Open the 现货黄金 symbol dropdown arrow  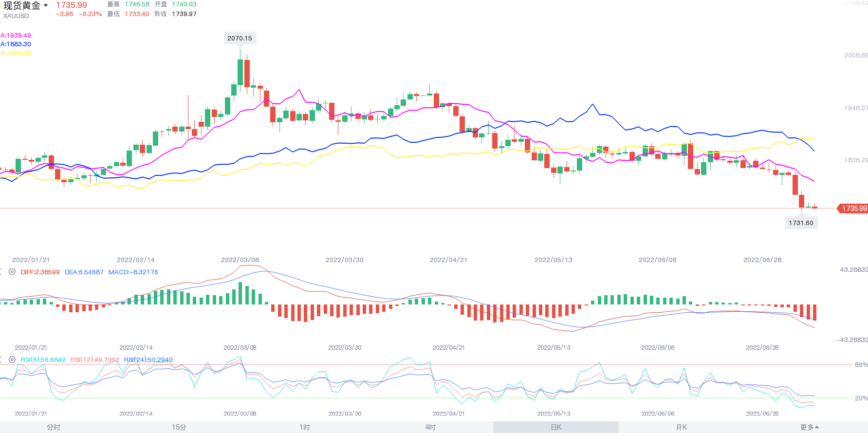pos(46,5)
